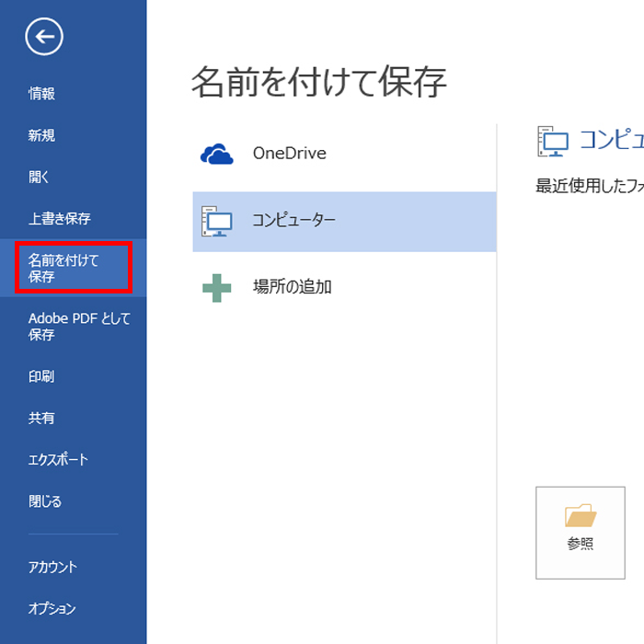Click the 最近使用した folders heading

[x=589, y=187]
